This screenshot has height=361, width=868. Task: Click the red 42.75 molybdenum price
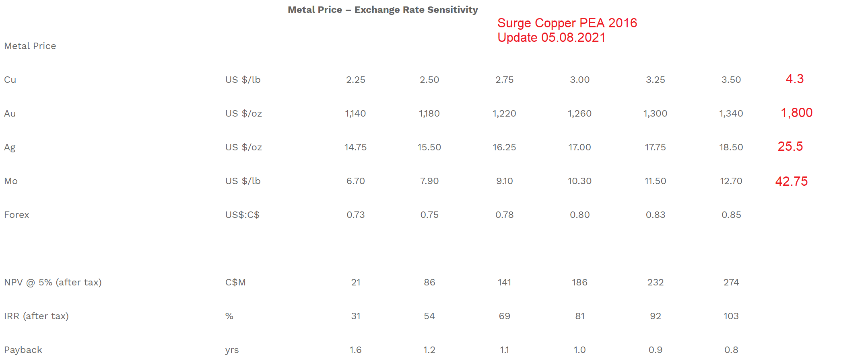(791, 181)
